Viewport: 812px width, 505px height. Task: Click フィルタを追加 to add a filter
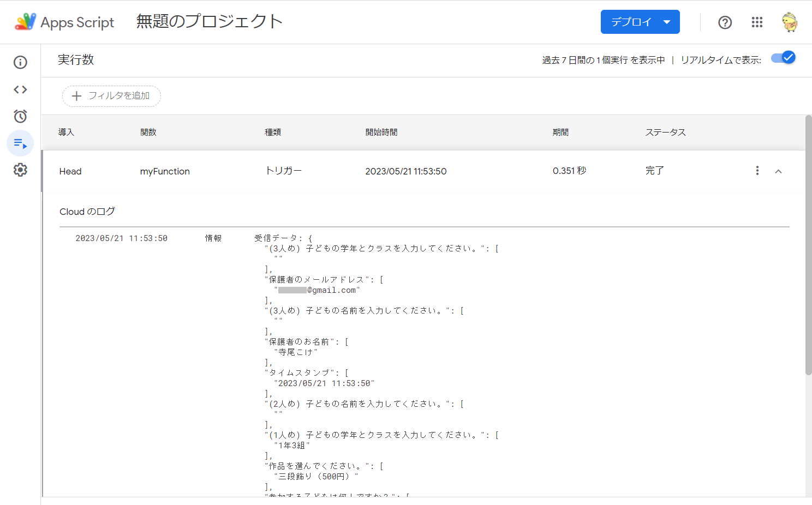tap(111, 96)
